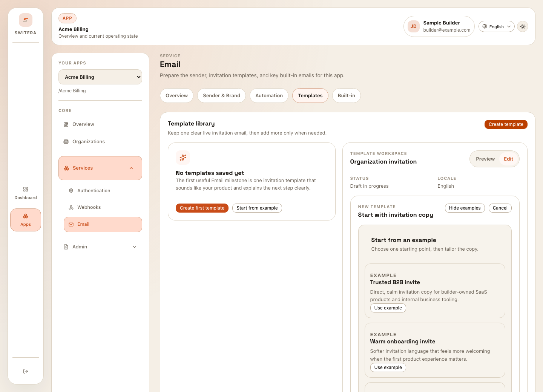Cancel the new template
This screenshot has width=543, height=392.
pos(500,208)
